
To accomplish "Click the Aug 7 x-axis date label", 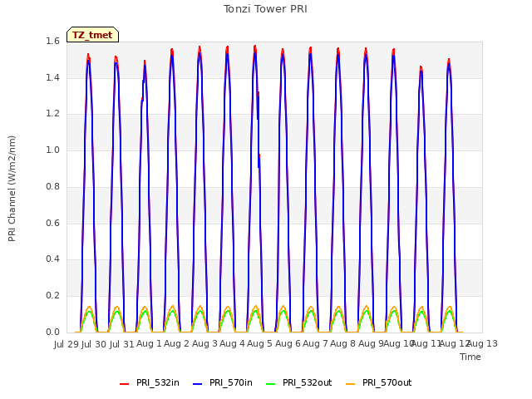I will pos(315,344).
